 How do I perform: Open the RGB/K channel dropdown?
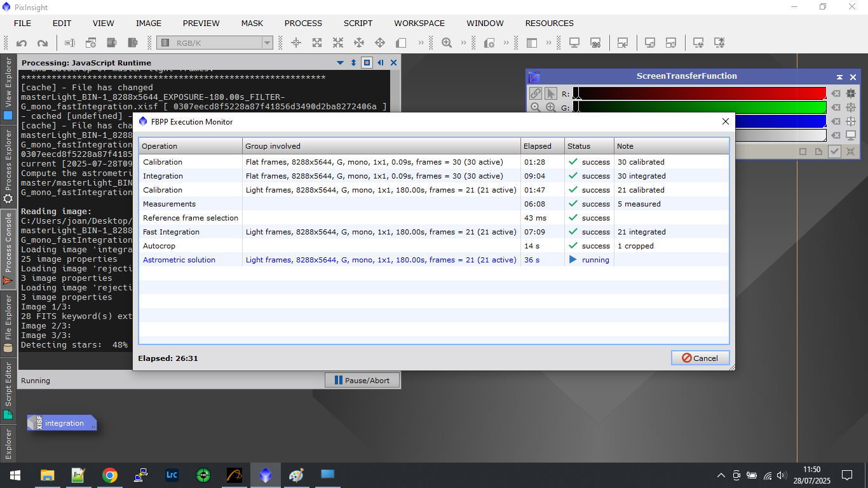pos(215,43)
